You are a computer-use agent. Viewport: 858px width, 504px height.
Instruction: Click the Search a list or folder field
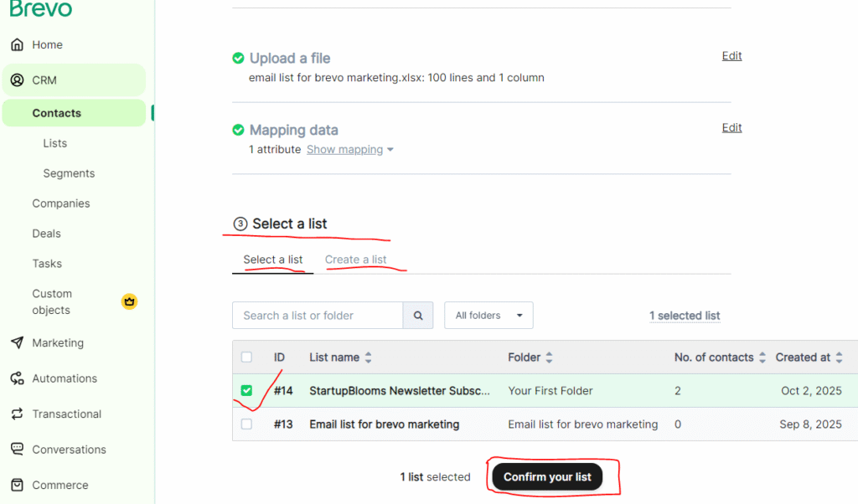(x=318, y=316)
